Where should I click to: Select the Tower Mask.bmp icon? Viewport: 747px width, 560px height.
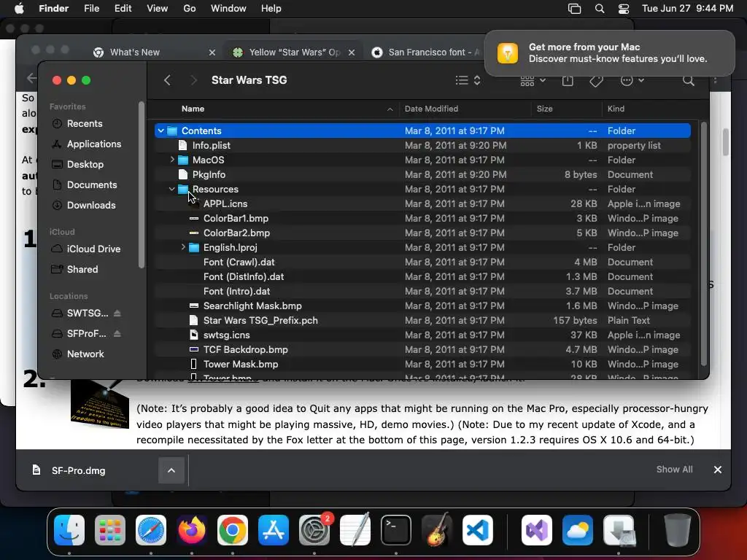pos(193,364)
